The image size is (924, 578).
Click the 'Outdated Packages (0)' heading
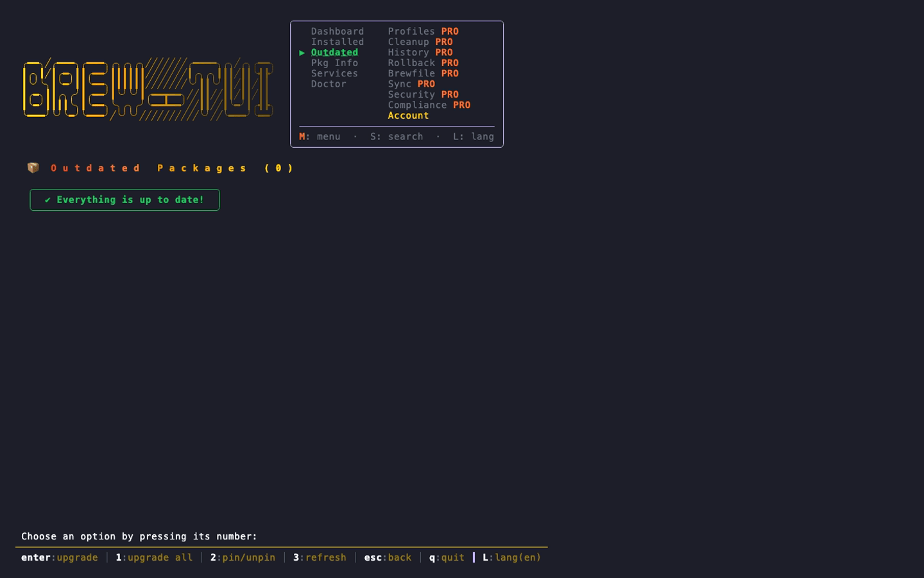coord(173,168)
